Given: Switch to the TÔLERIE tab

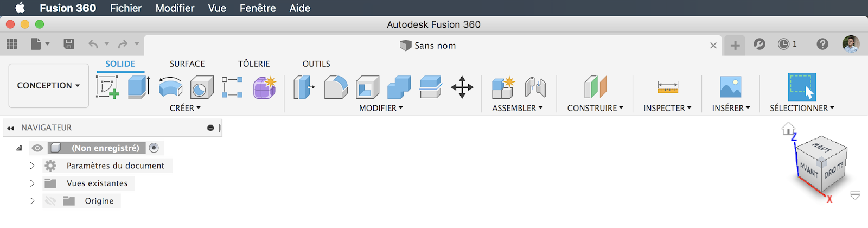Looking at the screenshot, I should [254, 64].
